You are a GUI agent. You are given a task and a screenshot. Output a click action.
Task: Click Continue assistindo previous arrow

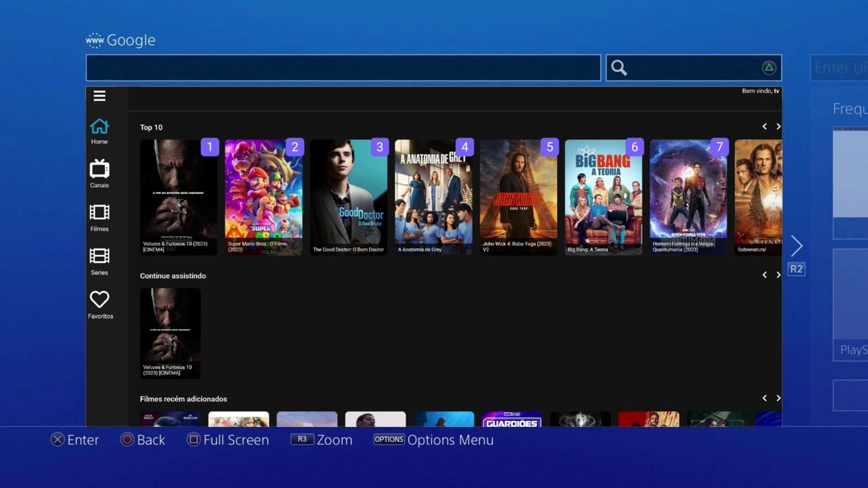coord(764,275)
